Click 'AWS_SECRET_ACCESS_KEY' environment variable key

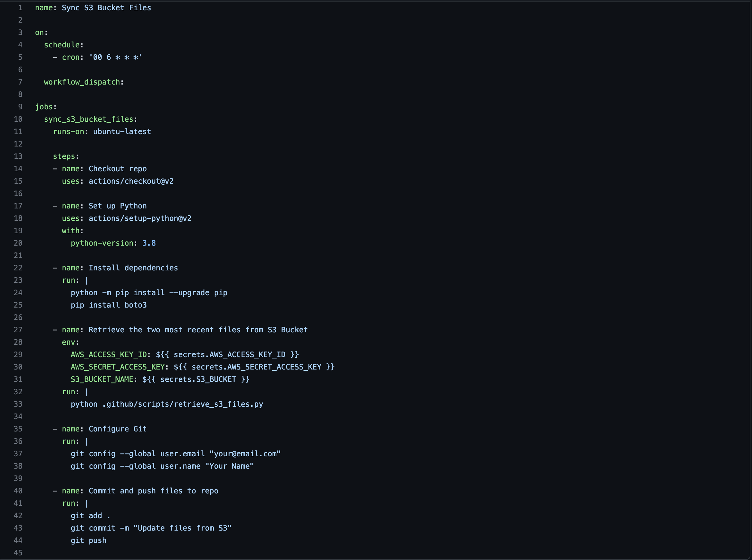coord(118,367)
